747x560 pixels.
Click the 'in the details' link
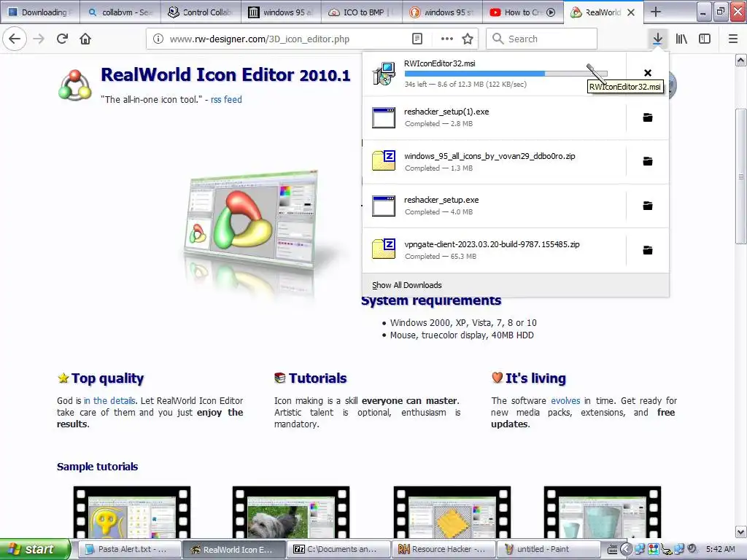coord(109,401)
